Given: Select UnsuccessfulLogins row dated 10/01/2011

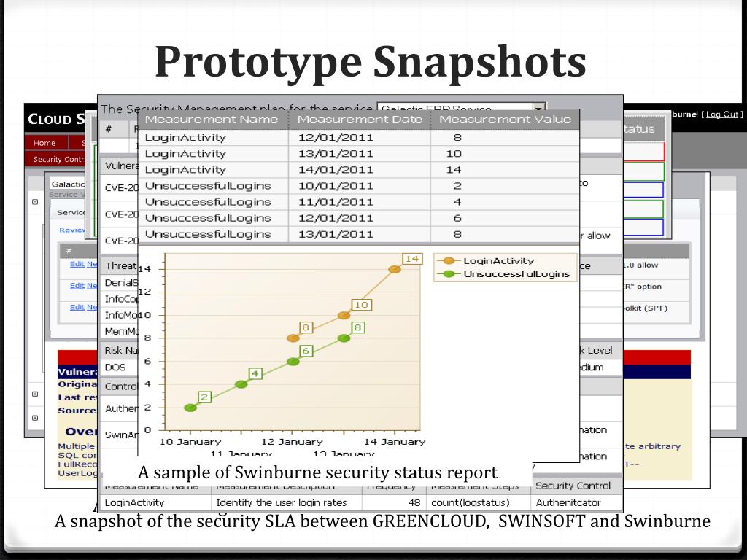Looking at the screenshot, I should point(358,186).
